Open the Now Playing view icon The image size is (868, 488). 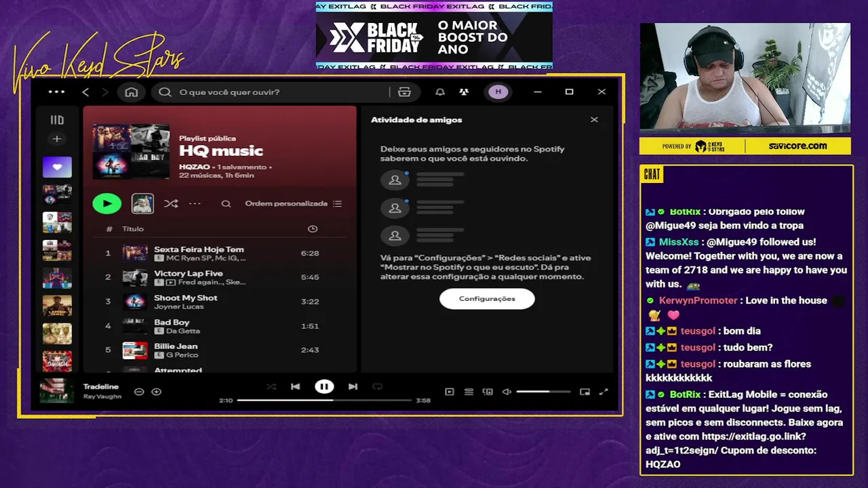click(x=449, y=392)
